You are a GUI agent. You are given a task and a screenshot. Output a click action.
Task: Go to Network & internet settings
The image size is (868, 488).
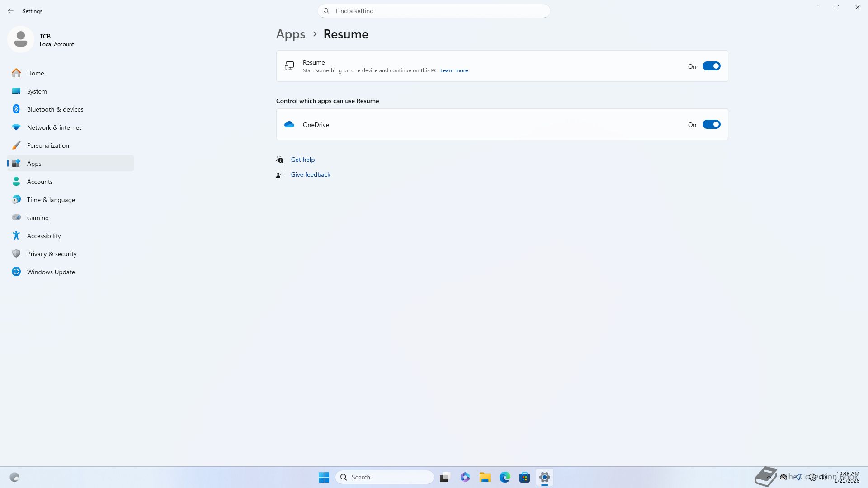coord(54,127)
